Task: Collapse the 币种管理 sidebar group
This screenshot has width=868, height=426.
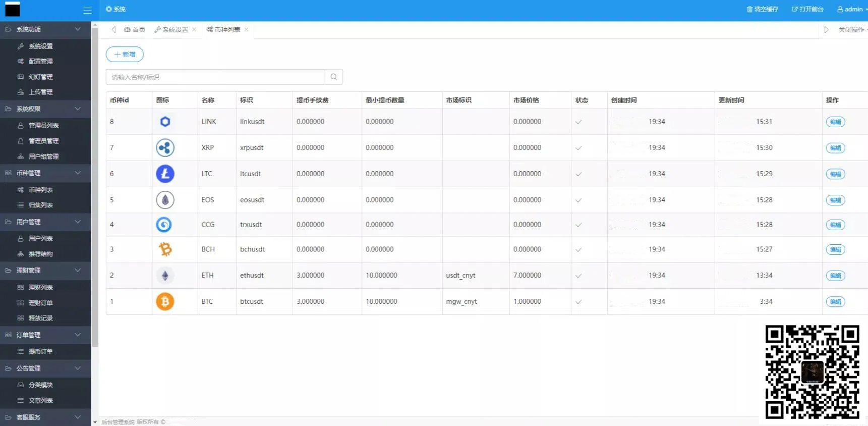Action: (78, 173)
